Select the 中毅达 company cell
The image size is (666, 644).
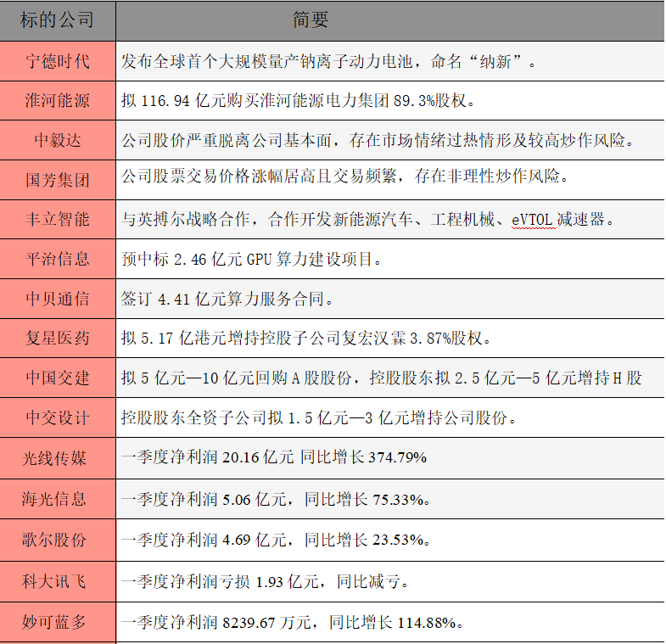pyautogui.click(x=58, y=140)
